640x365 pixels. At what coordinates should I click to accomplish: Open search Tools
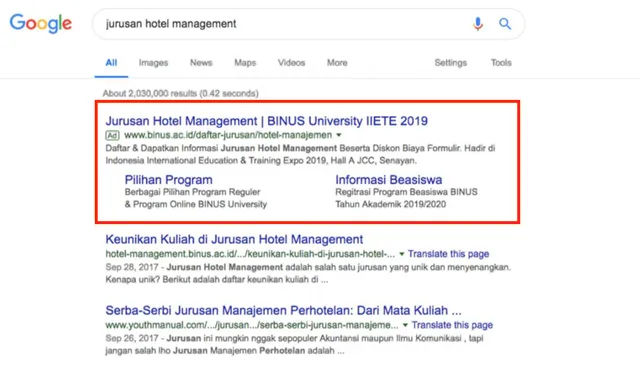[x=501, y=63]
